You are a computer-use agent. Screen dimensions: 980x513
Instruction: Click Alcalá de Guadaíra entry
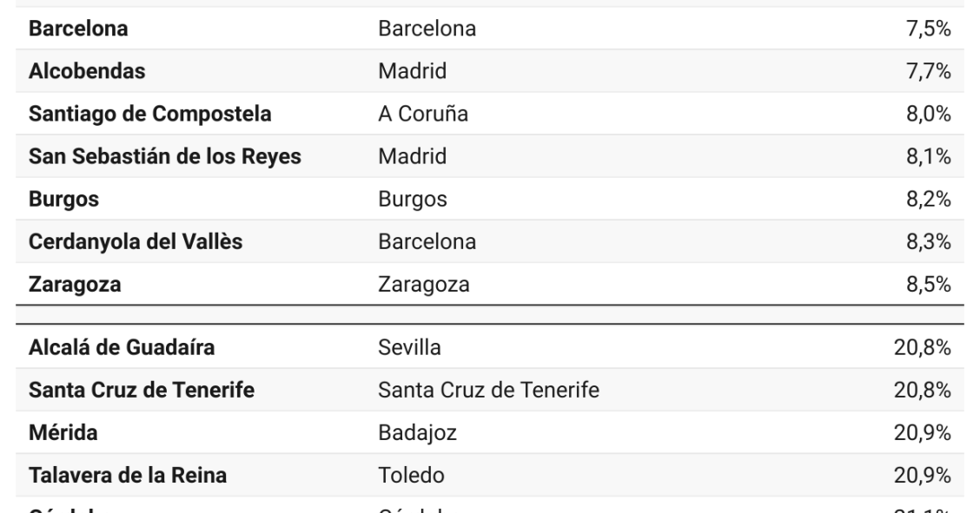[122, 347]
